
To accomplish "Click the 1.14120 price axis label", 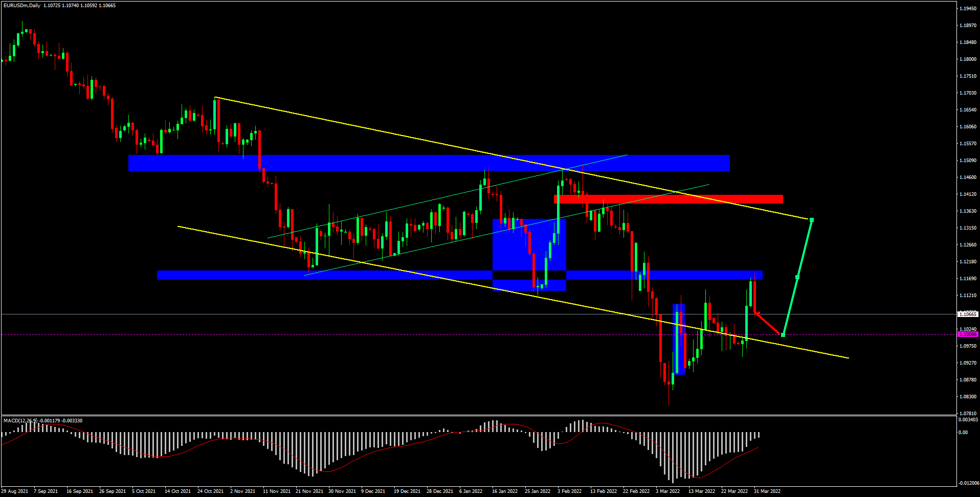I will [x=968, y=194].
